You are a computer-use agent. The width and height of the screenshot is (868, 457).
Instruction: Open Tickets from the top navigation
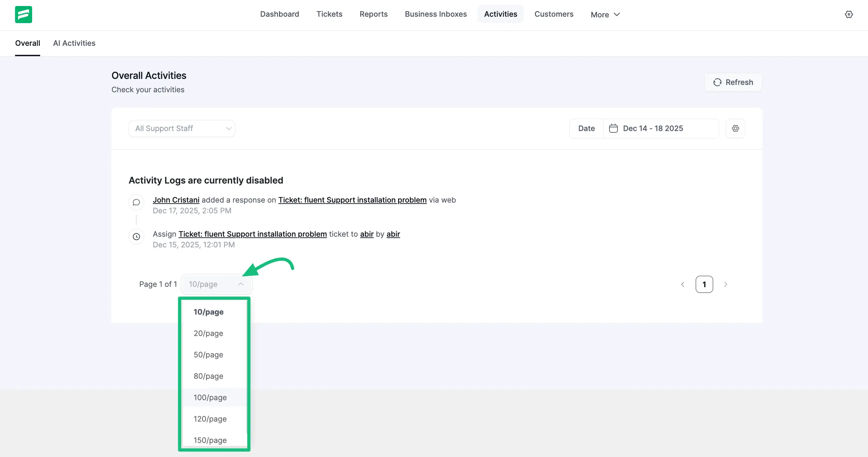(329, 14)
